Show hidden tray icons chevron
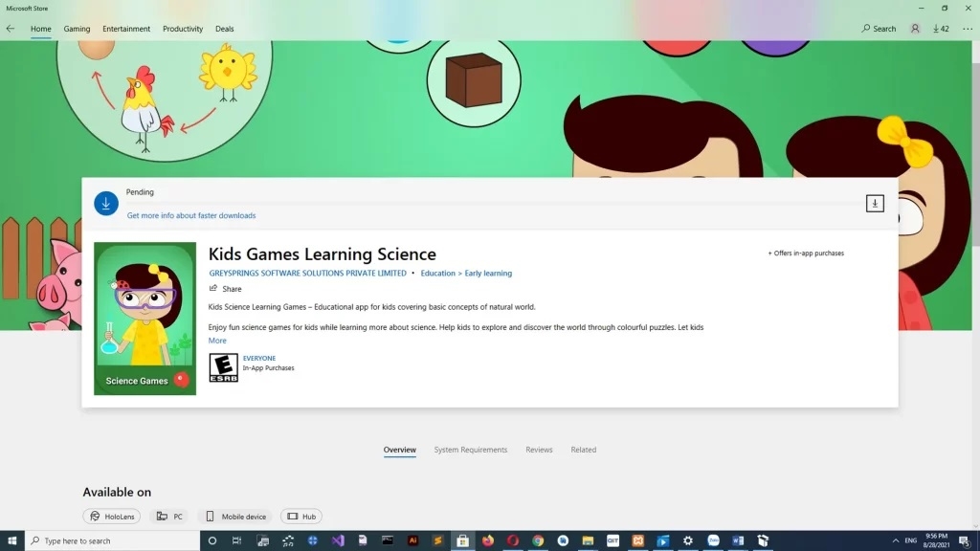980x551 pixels. tap(895, 540)
